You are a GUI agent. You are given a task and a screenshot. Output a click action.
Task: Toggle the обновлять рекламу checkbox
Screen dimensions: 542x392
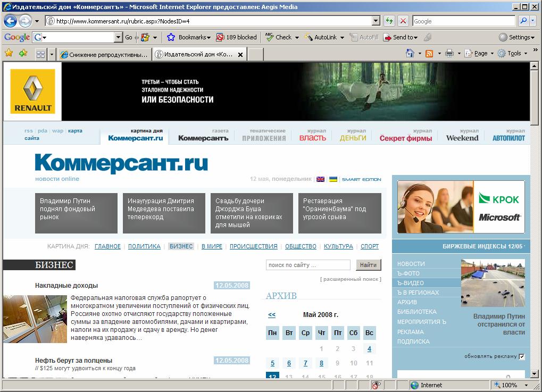(522, 357)
